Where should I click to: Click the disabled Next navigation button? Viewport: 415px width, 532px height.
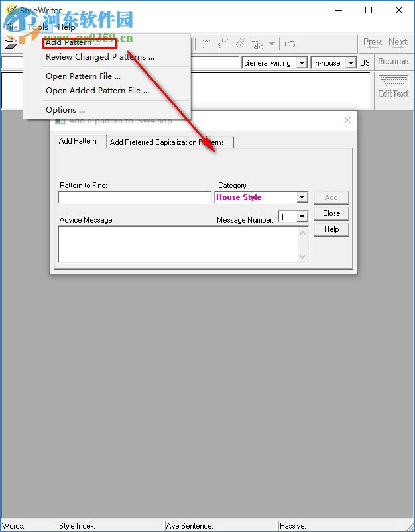[398, 43]
